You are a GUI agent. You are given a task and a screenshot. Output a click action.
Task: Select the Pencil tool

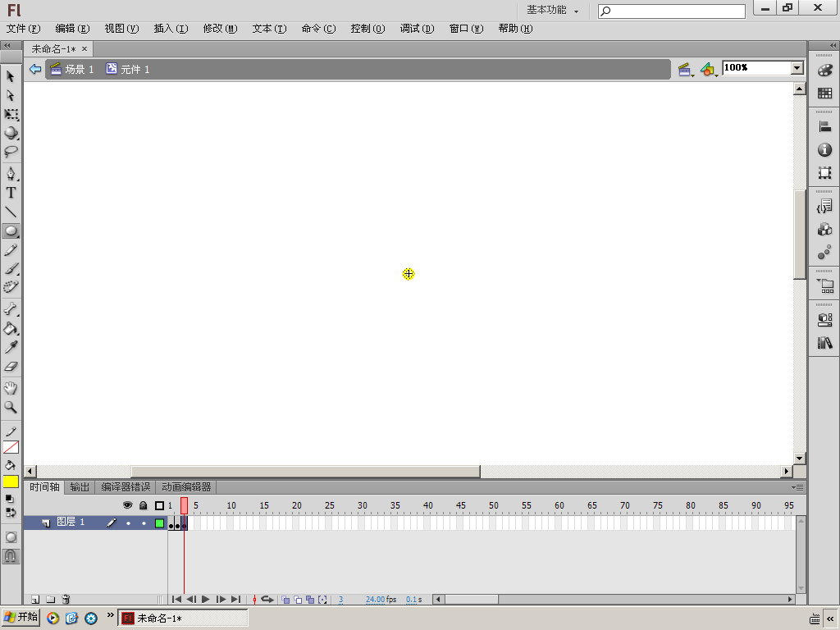click(11, 250)
